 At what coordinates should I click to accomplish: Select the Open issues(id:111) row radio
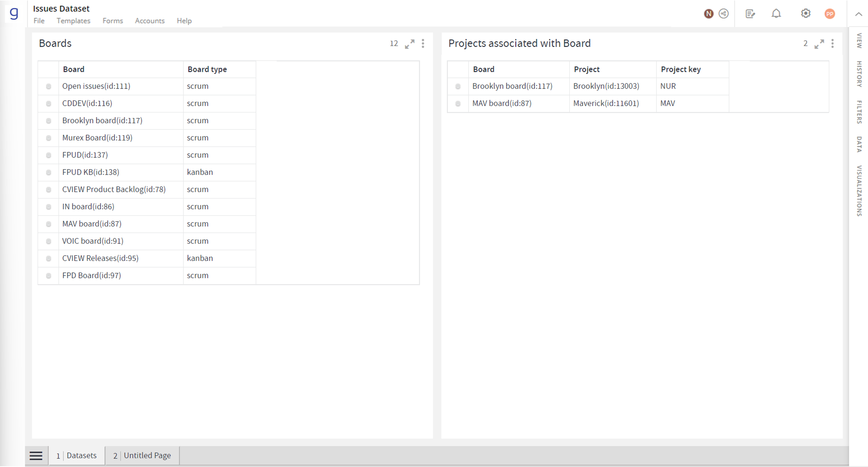(49, 87)
